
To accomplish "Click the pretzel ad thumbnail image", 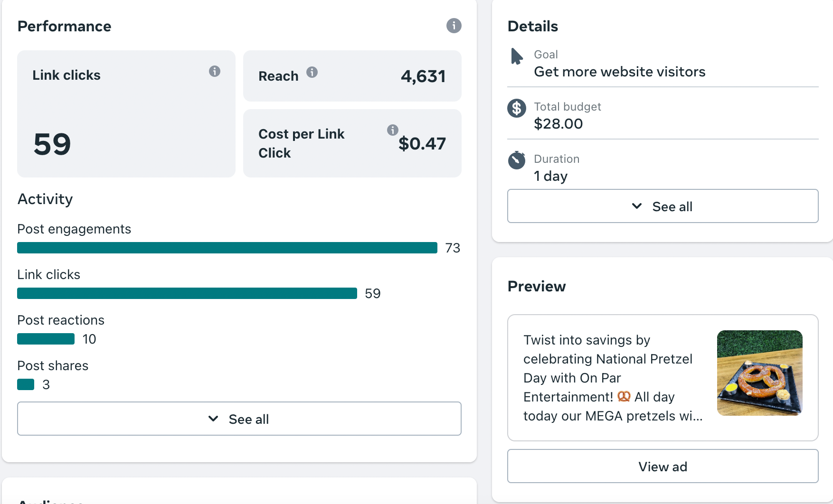I will (760, 373).
